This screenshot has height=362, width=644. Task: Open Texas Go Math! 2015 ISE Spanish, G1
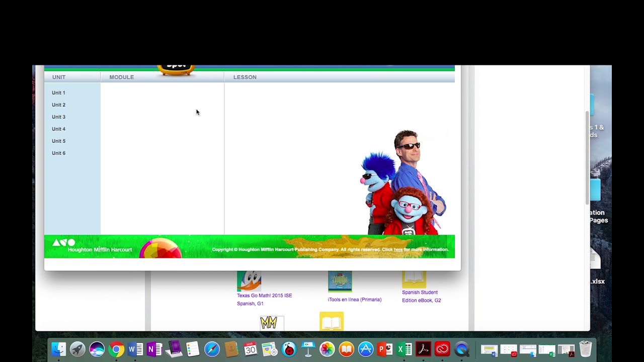pos(264,299)
